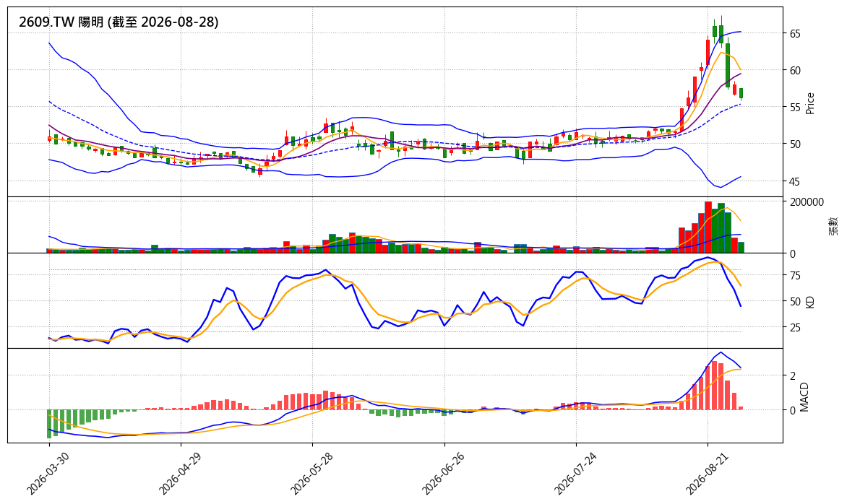Click the 60 tick on the Price axis
The width and height of the screenshot is (847, 504).
coord(795,71)
